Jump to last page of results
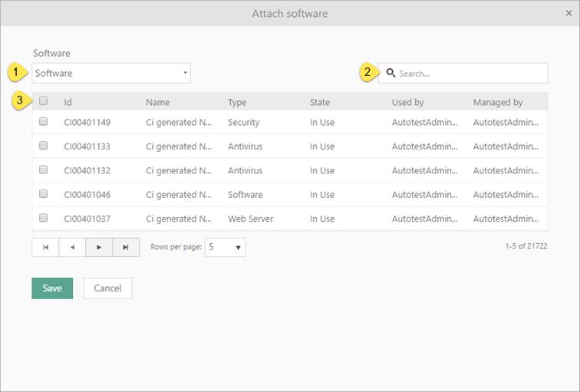Viewport: 580px width, 392px height. coord(126,247)
